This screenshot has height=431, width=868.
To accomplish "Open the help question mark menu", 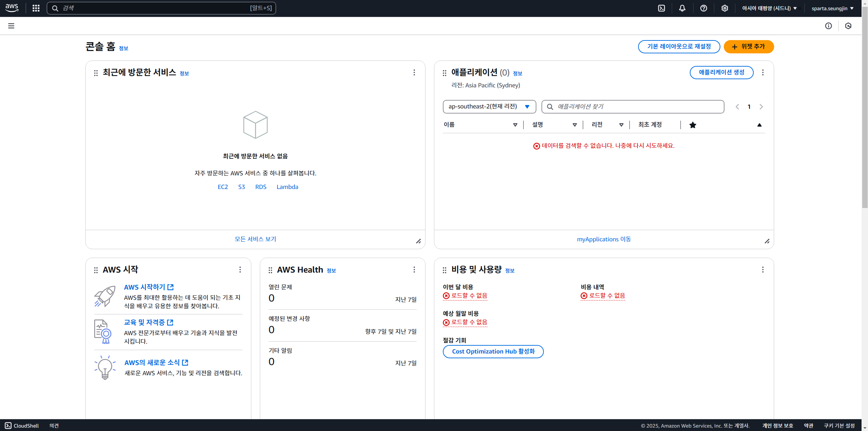I will (703, 8).
